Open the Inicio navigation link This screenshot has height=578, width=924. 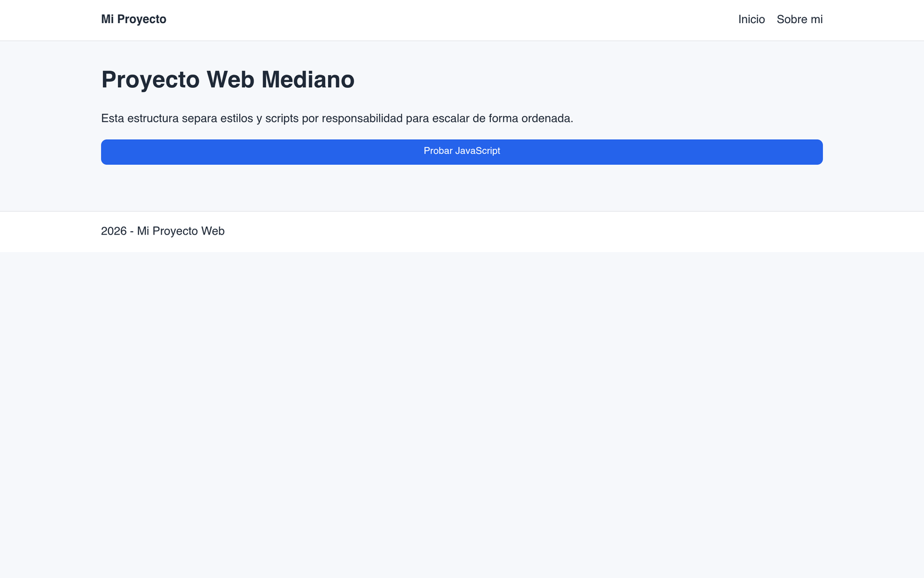pos(751,19)
